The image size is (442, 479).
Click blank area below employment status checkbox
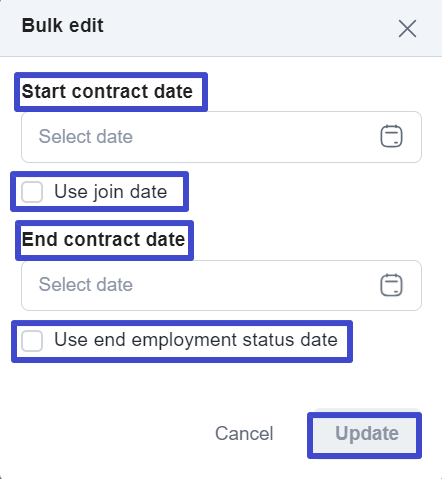point(221,385)
